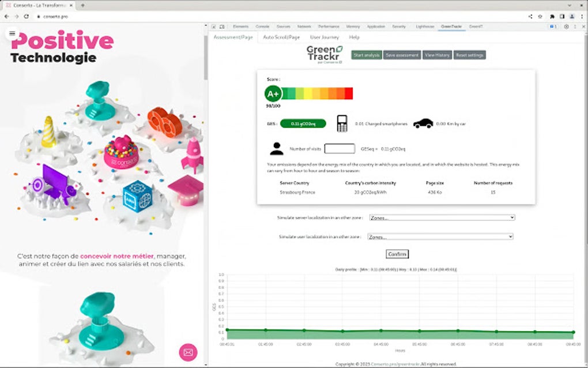Switch to the Console DevTools tab
The height and width of the screenshot is (368, 588).
click(262, 27)
